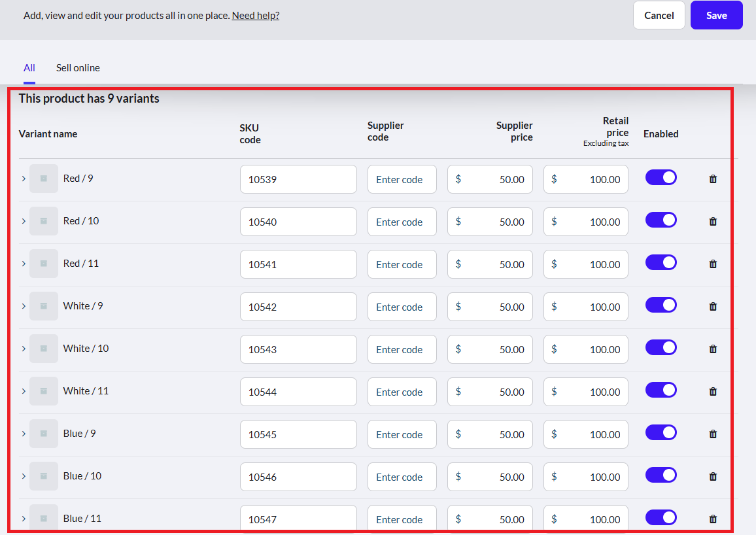Screen dimensions: 756x535
Task: Delete the Blue / 11 variant
Action: [x=713, y=519]
